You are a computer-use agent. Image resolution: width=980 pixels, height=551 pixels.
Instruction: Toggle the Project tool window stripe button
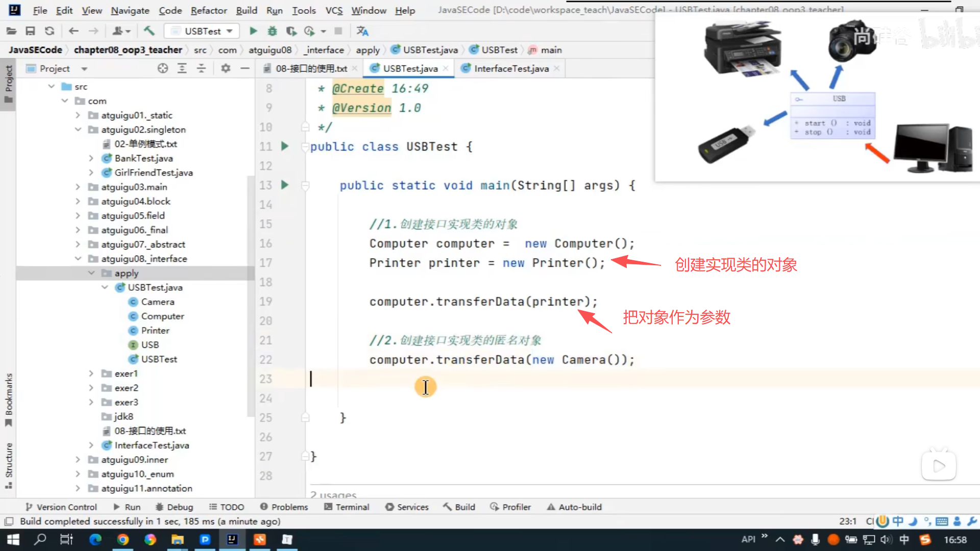coord(9,83)
